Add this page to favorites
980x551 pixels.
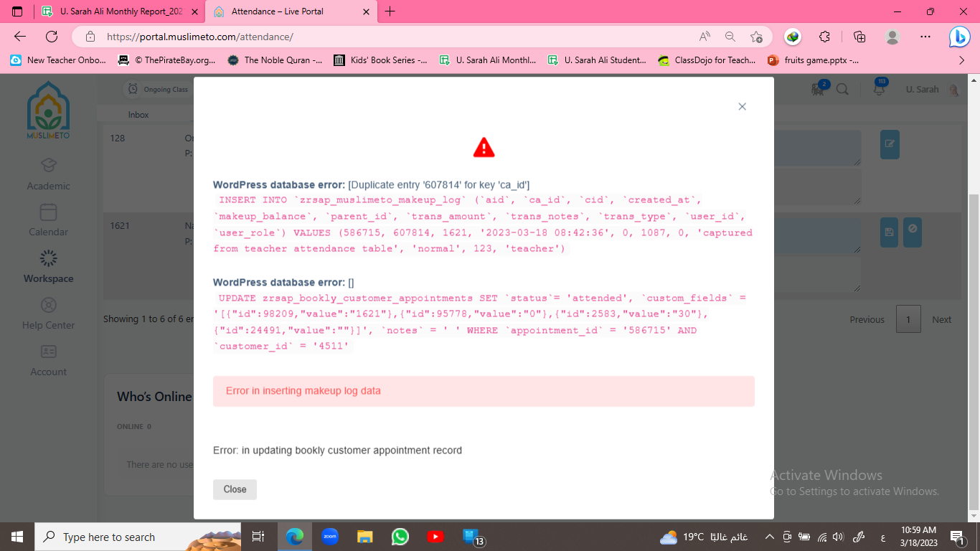[x=756, y=37]
